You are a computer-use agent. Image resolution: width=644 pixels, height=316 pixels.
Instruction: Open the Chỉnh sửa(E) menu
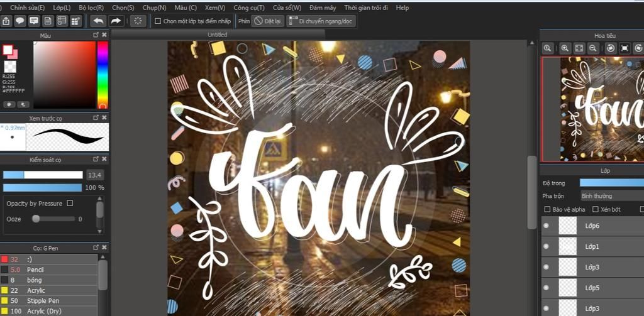tap(27, 8)
